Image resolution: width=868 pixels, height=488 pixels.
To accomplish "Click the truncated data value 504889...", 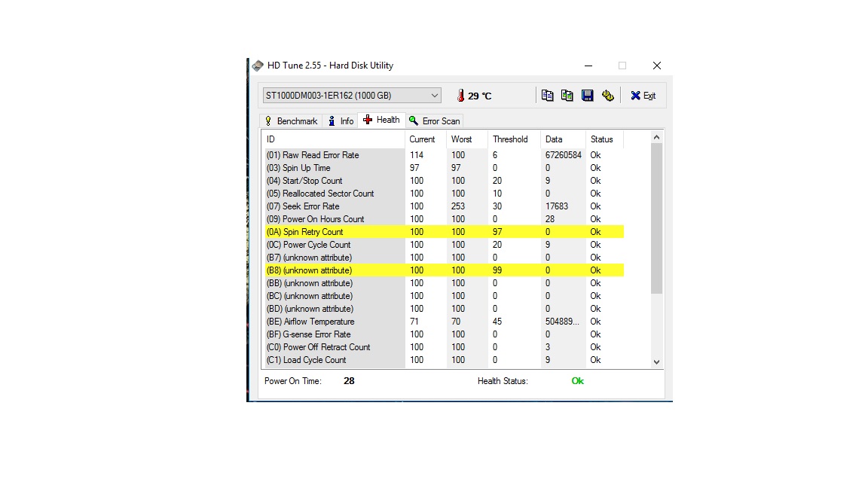I will click(x=562, y=322).
